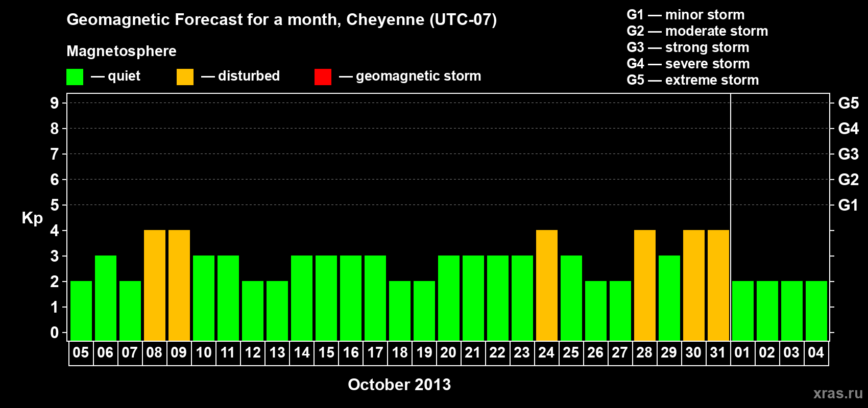The image size is (868, 408).
Task: Click date label 13 on the axis
Action: 277,353
